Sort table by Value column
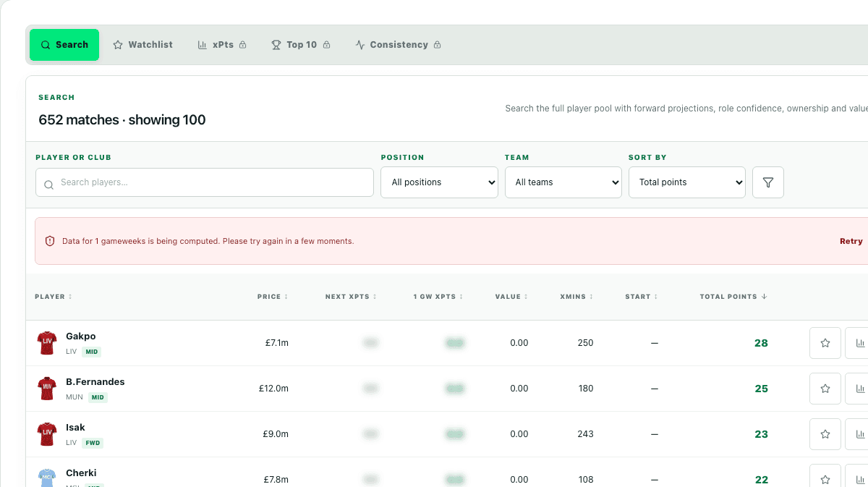The image size is (868, 487). [511, 297]
